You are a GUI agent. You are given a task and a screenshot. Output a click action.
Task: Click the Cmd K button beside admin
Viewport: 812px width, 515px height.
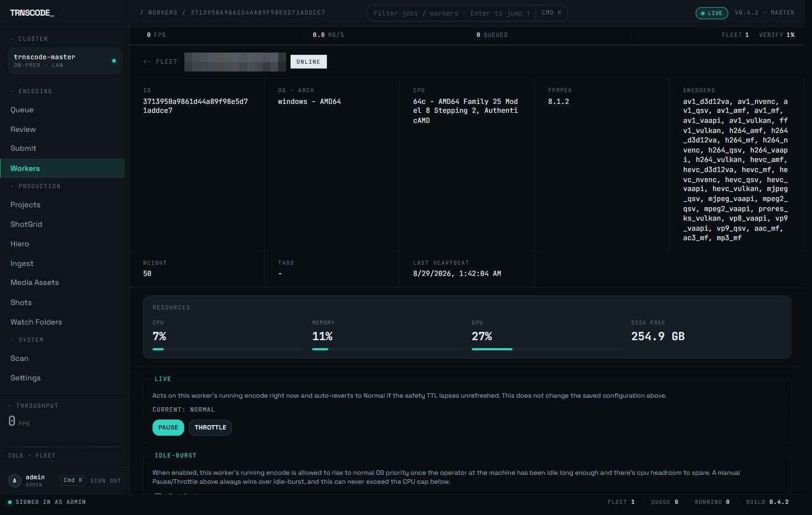pos(73,480)
